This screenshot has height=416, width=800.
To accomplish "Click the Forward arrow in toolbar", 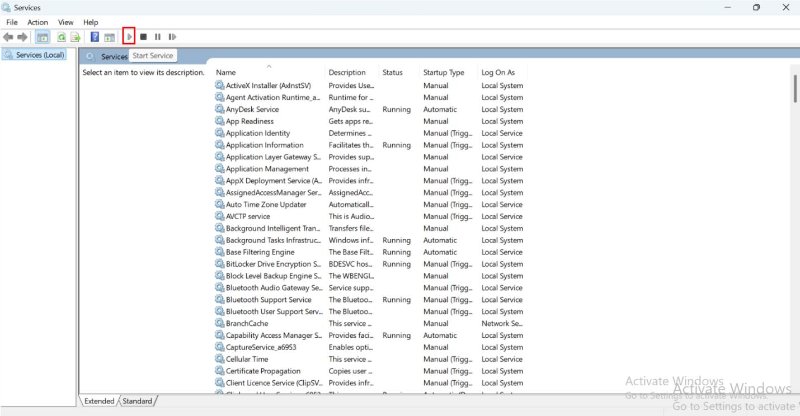I will point(22,37).
